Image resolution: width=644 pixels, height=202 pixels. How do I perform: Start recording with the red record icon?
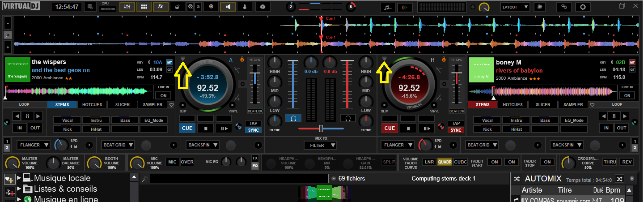(211, 7)
